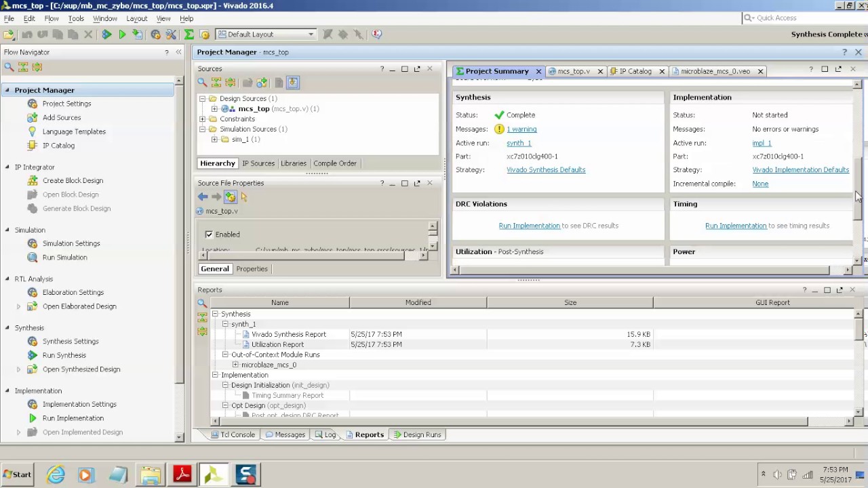The image size is (868, 488).
Task: Toggle the Enabled checkbox for mcs_top.v
Action: click(x=209, y=235)
